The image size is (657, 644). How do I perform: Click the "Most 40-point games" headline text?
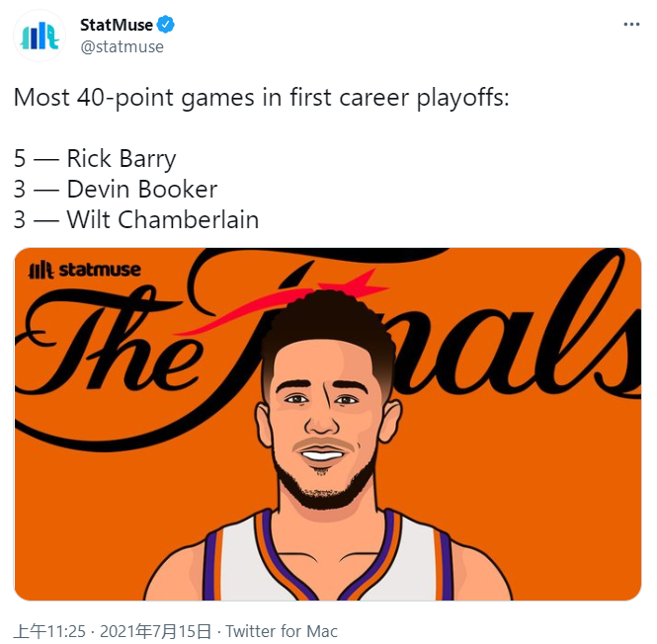point(261,99)
